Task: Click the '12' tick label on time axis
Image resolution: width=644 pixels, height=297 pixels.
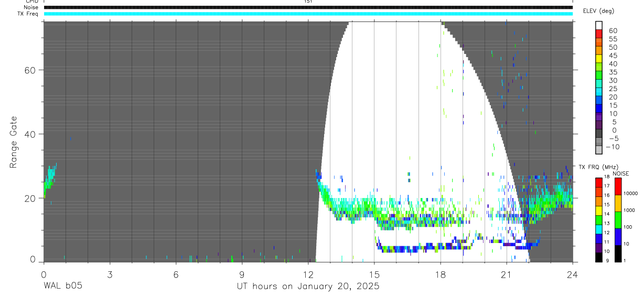Action: tap(308, 274)
